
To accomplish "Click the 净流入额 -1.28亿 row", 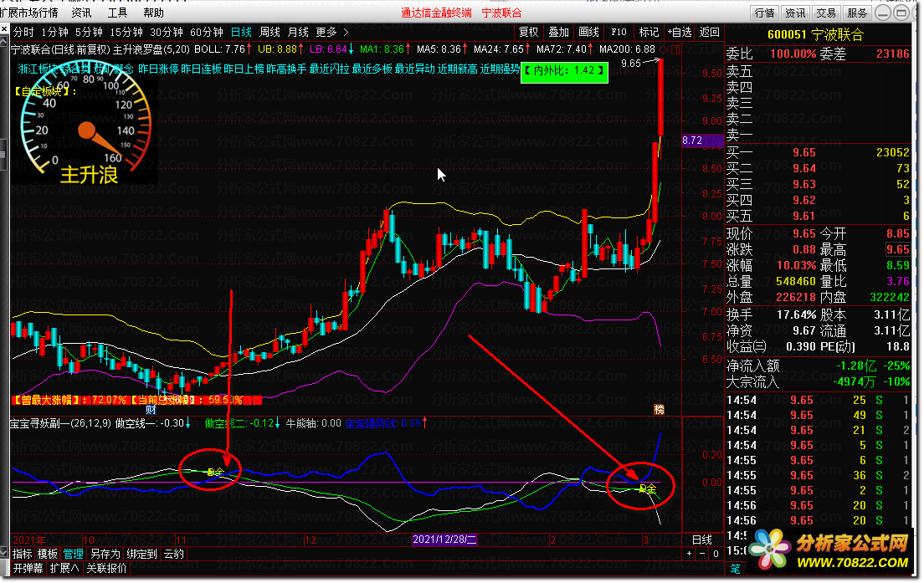I will [818, 366].
